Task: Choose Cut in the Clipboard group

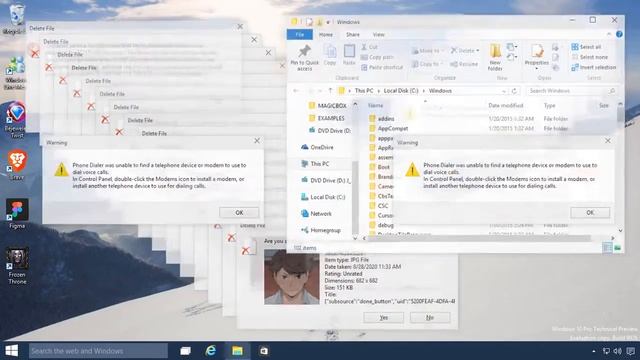Action: click(370, 47)
